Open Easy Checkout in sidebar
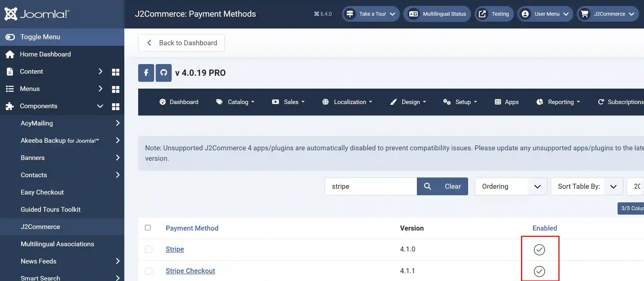Screen dimensions: 644x281 pos(42,192)
